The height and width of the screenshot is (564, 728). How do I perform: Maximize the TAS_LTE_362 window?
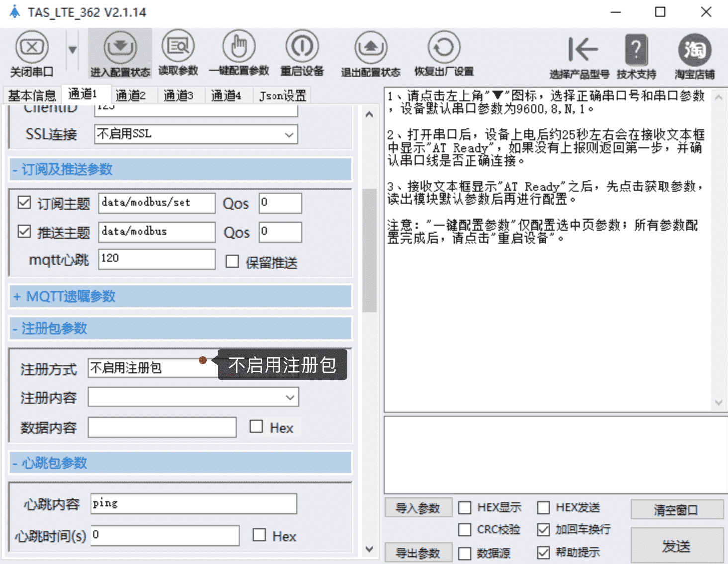click(x=660, y=12)
